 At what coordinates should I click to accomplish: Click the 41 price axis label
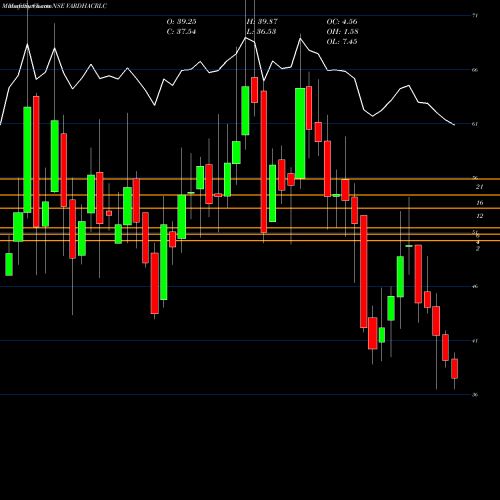pos(475,341)
